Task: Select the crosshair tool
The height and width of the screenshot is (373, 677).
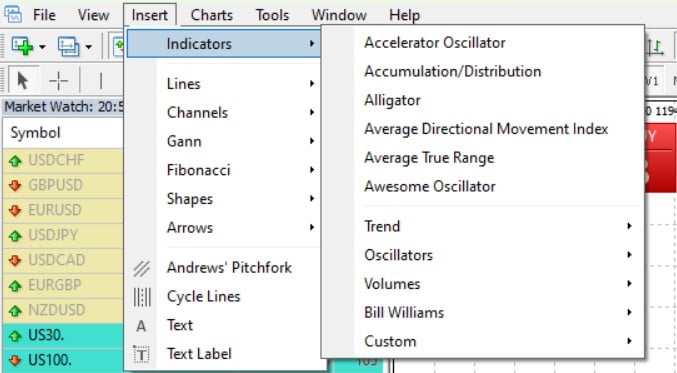Action: (58, 80)
